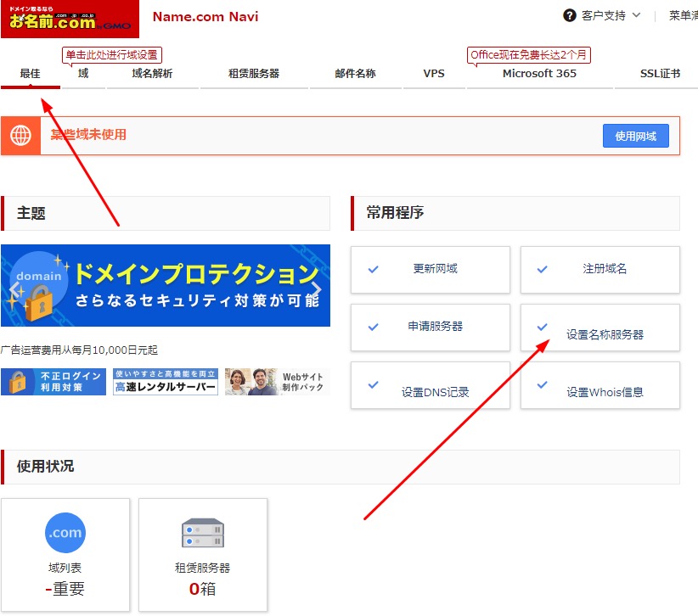Click the .com domain list icon
The width and height of the screenshot is (698, 616).
[65, 533]
